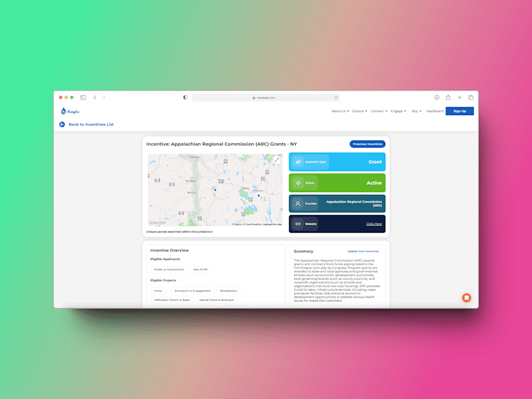Click the privacy shield icon by address bar
532x399 pixels.
[x=186, y=97]
